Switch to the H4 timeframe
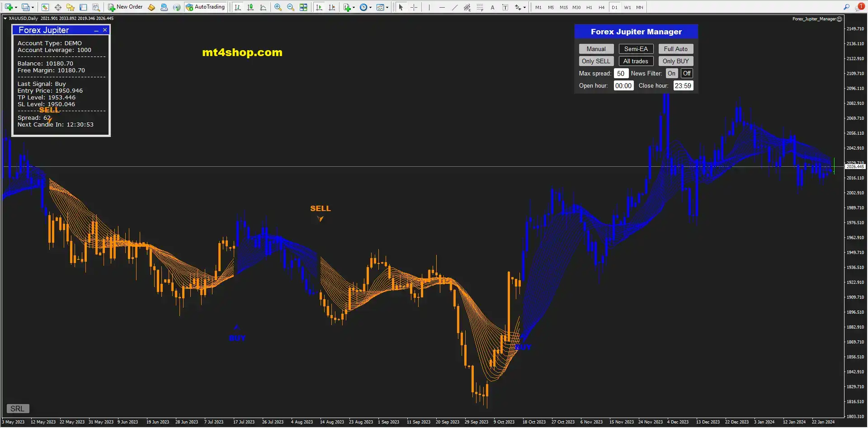868x428 pixels. 602,7
